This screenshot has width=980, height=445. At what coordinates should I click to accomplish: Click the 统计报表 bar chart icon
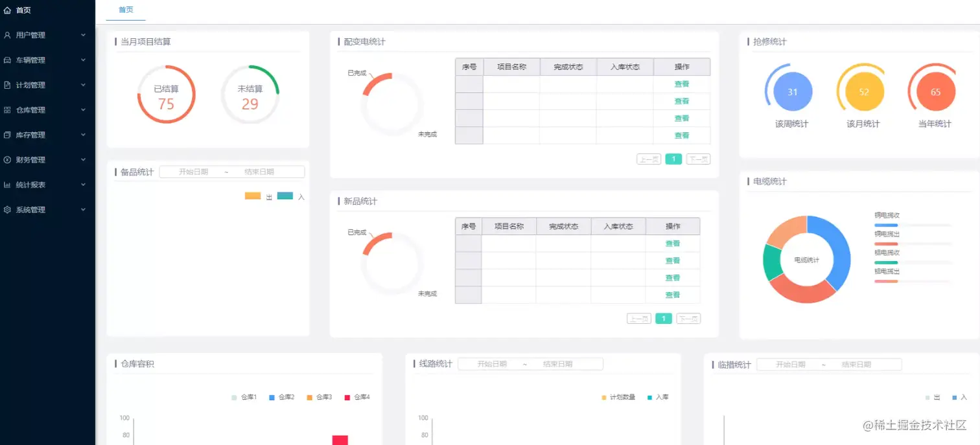tap(7, 185)
